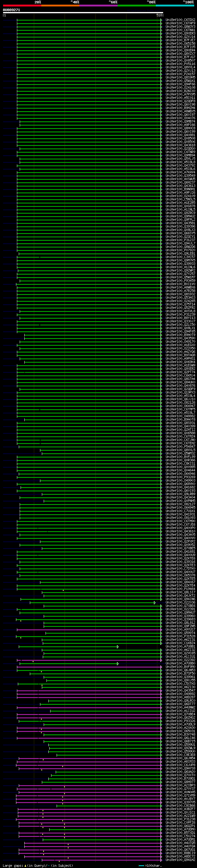Select hit UniRef100_B7U9D1
The width and height of the screenshot is (197, 868).
180,778
